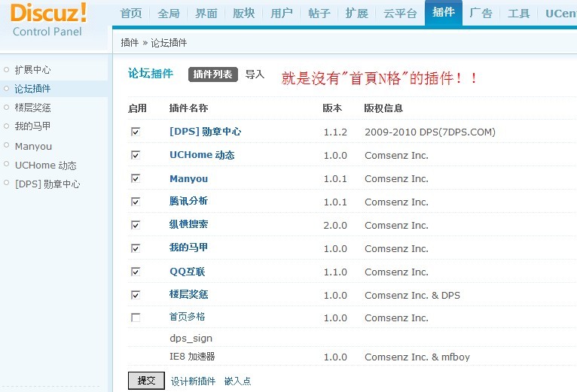
Task: Select the 用户 tab
Action: pyautogui.click(x=282, y=14)
